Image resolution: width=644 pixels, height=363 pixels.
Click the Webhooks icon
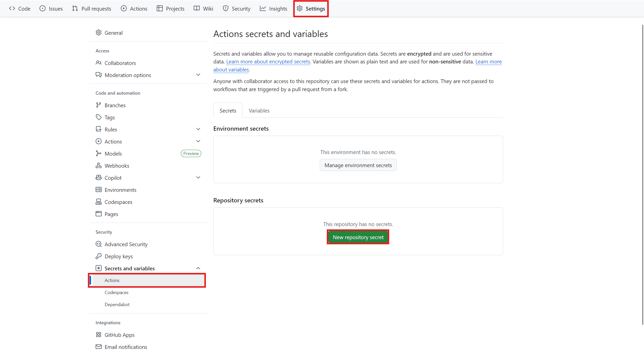click(x=99, y=166)
